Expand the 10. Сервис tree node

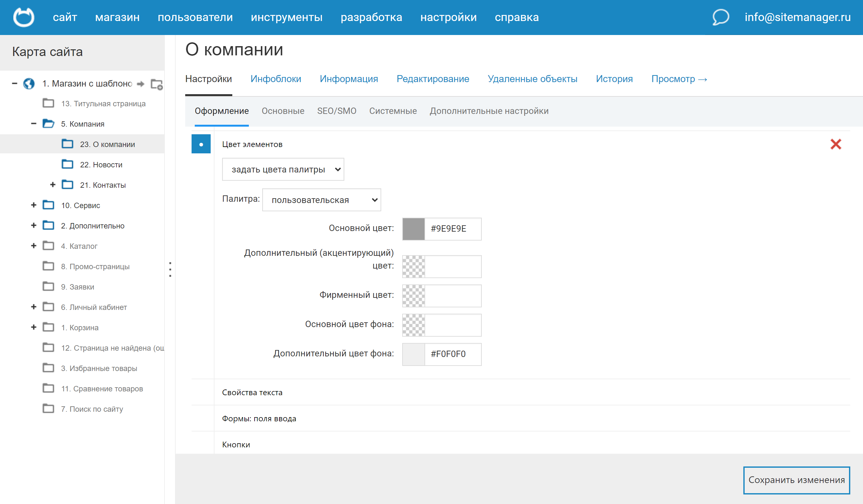(x=33, y=205)
